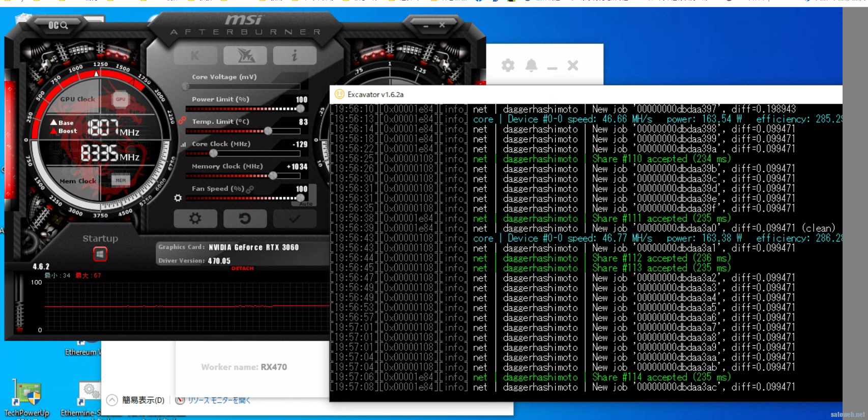The image size is (868, 420).
Task: Open settings gear in the white background window
Action: (x=508, y=65)
